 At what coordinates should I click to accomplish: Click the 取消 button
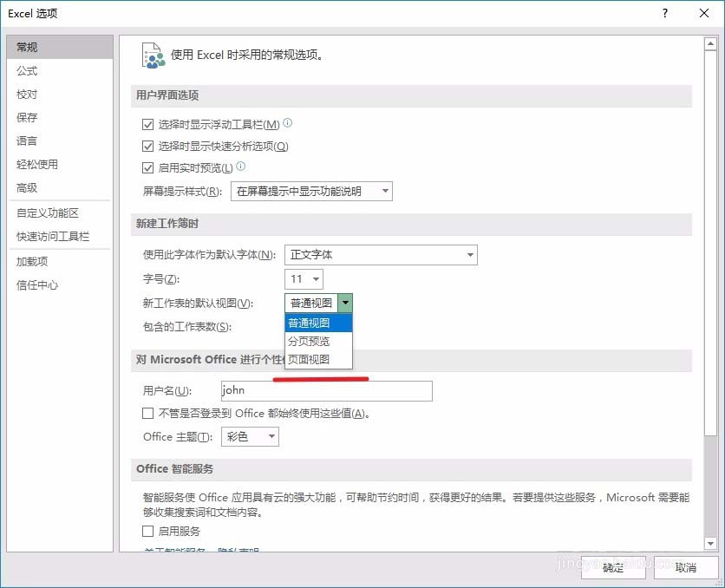[x=686, y=567]
